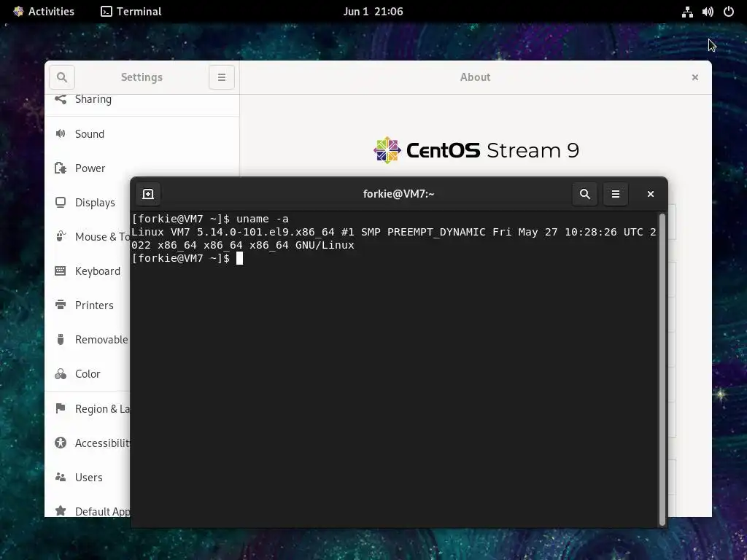The height and width of the screenshot is (560, 747).
Task: Click the CentOS Stream 9 logo
Action: click(x=476, y=150)
